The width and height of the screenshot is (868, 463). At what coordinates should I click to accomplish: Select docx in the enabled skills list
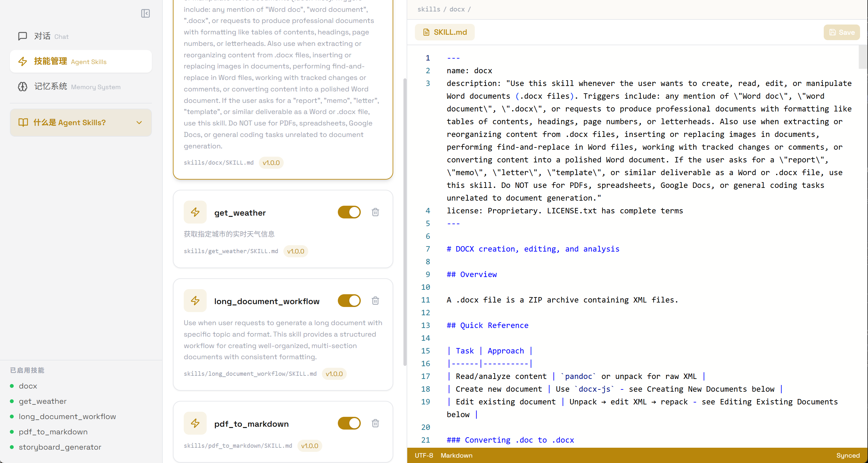click(28, 386)
